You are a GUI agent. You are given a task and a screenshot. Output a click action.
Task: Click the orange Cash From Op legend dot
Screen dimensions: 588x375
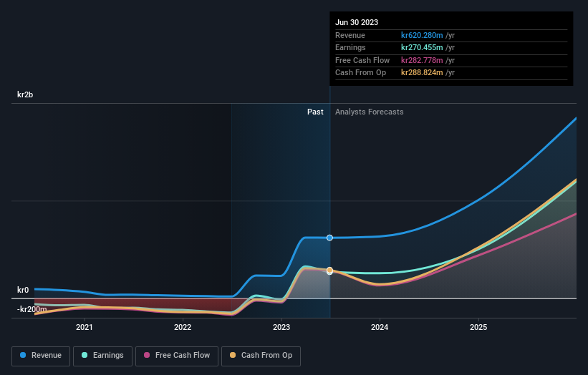click(233, 355)
